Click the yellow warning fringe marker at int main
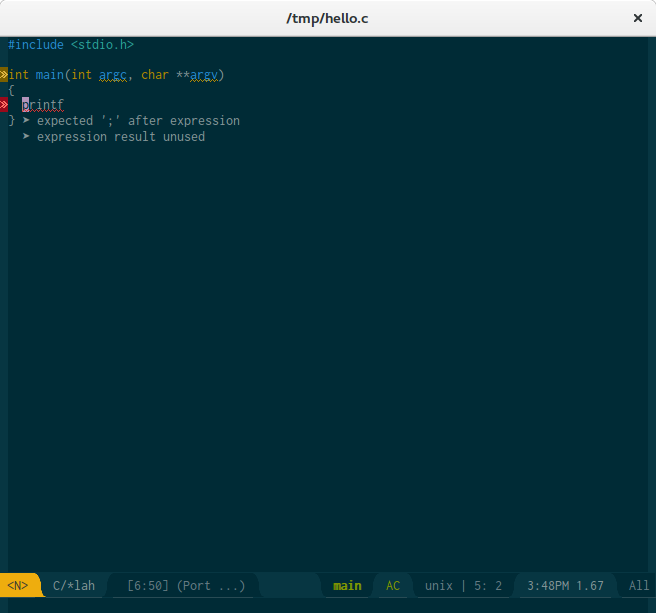656x613 pixels. (4, 74)
